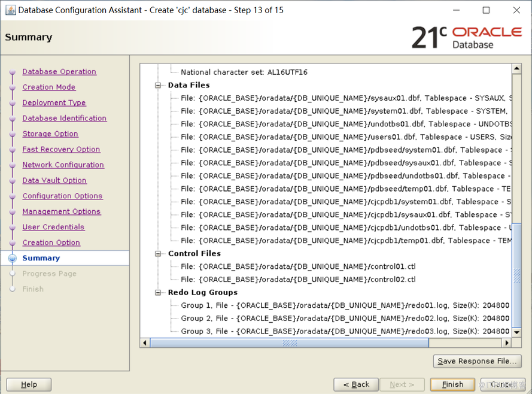Viewport: 532px width, 394px height.
Task: Collapse the Data Files tree node
Action: point(159,85)
